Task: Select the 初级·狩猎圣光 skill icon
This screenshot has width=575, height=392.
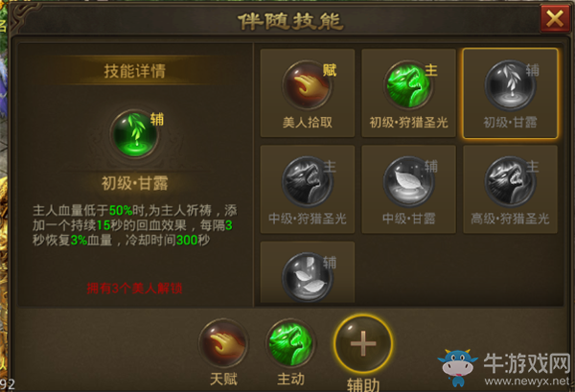Action: 408,85
